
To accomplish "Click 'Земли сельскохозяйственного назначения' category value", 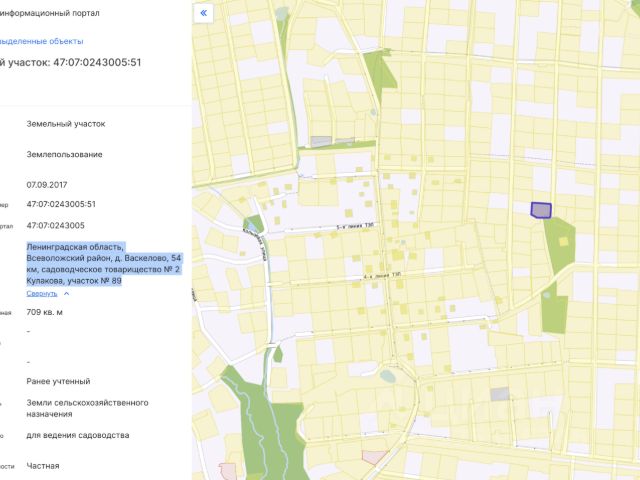I will point(87,408).
